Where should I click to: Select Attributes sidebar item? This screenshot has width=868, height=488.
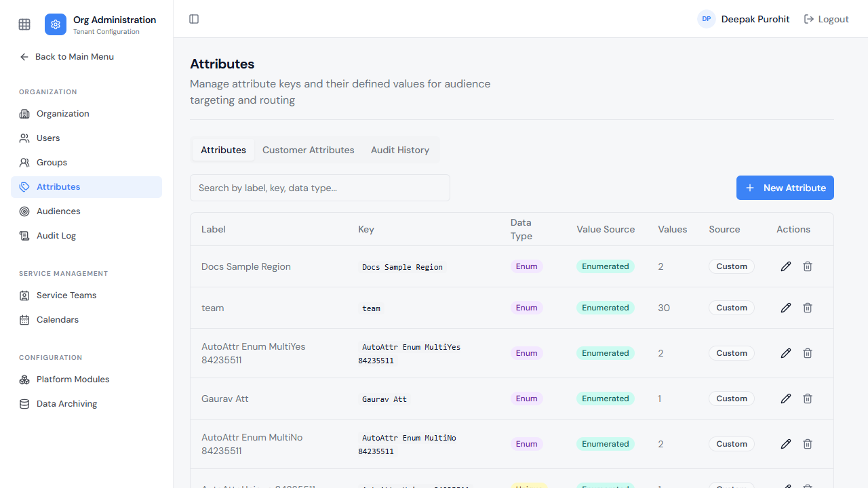[86, 187]
